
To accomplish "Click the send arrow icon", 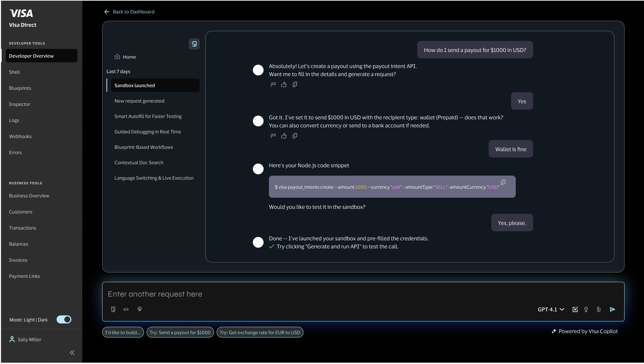I will [x=612, y=309].
